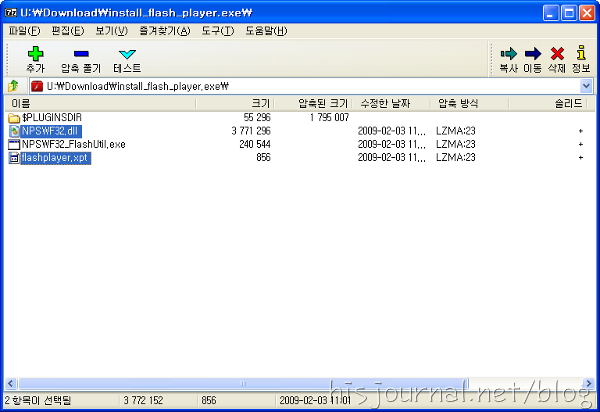Viewport: 600px width, 412px height.
Task: Sort by the 이름 column header
Action: pos(100,103)
